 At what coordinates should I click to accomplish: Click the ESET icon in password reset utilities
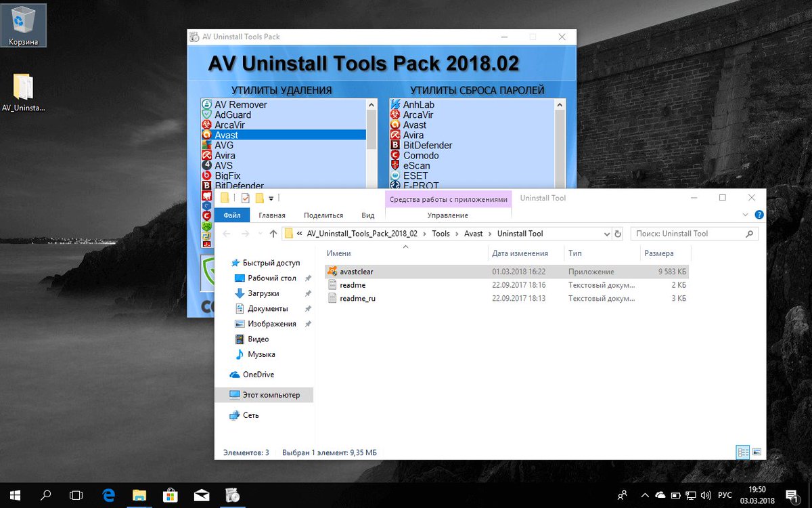395,175
